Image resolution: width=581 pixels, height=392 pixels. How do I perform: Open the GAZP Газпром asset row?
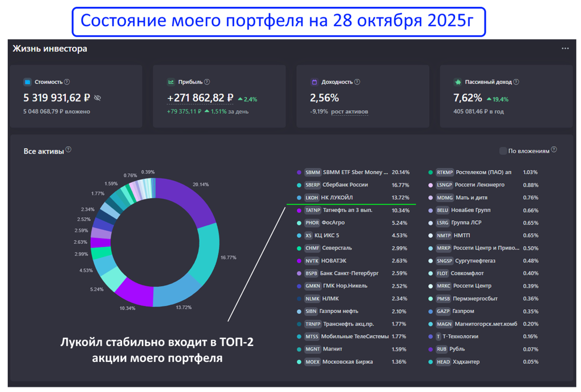[x=483, y=311]
